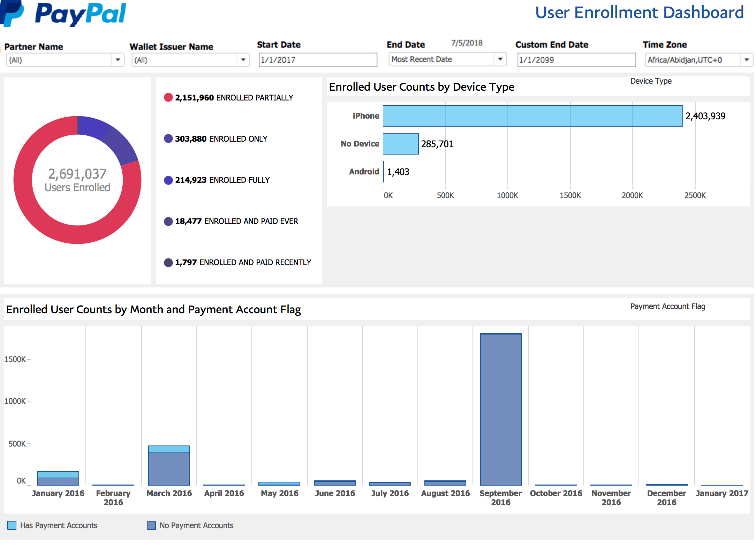The image size is (756, 547).
Task: Click the Has Payment Accounts legend square
Action: 12,525
